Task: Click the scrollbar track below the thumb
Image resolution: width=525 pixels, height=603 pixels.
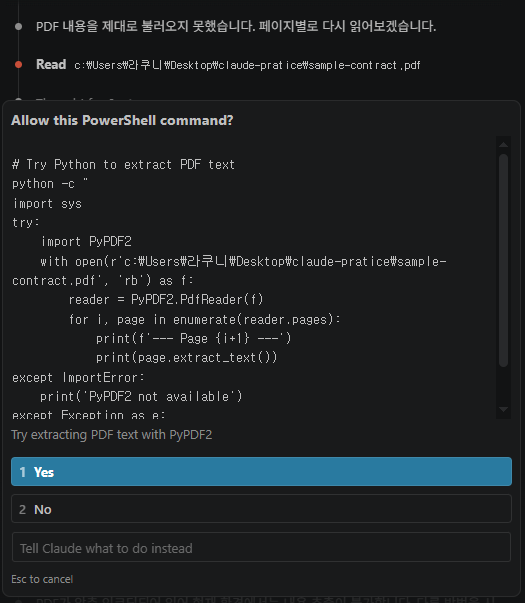Action: (x=503, y=385)
